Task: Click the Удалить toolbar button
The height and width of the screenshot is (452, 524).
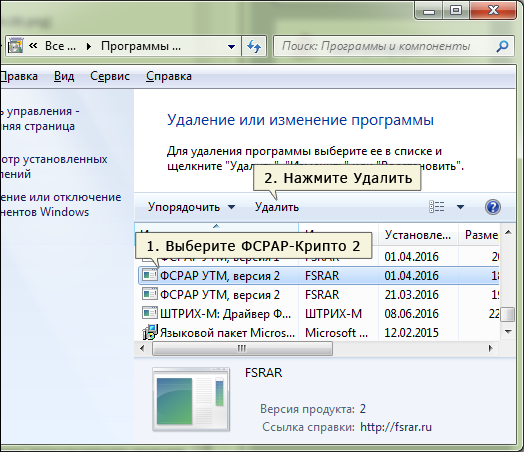Action: point(277,207)
